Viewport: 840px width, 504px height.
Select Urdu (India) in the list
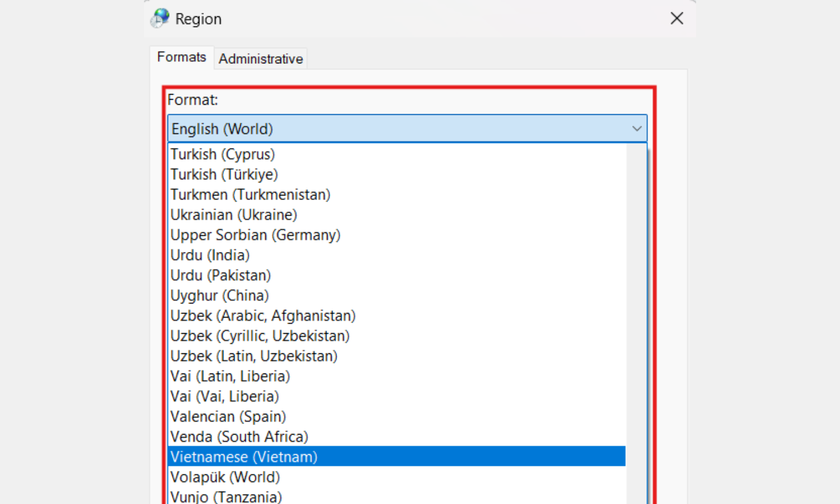[x=210, y=255]
